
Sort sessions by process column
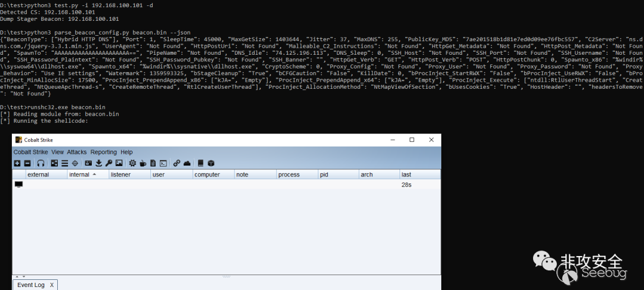coord(298,174)
